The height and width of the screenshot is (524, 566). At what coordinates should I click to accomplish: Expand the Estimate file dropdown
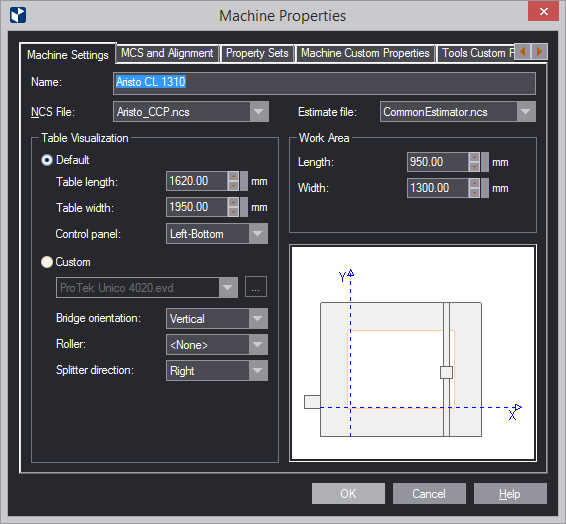[526, 112]
